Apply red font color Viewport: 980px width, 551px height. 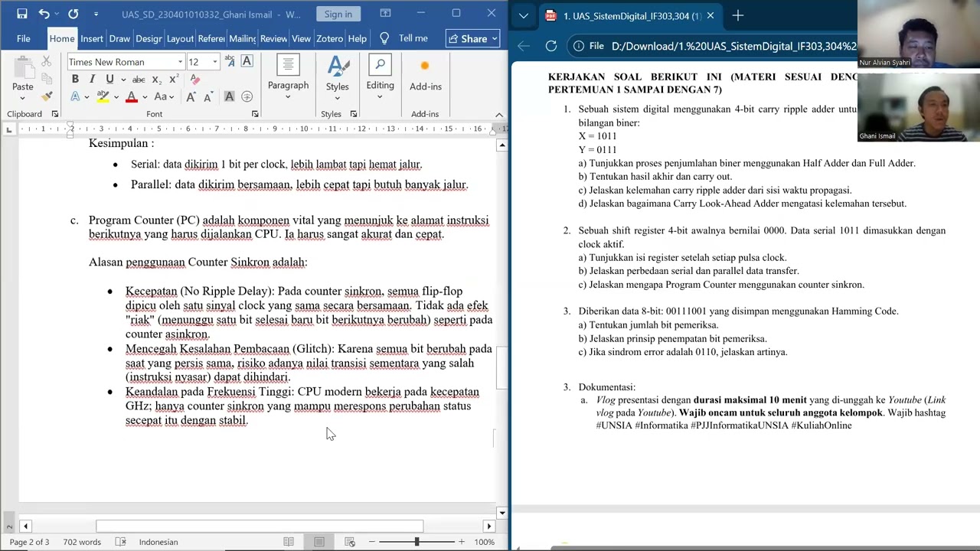coord(132,96)
